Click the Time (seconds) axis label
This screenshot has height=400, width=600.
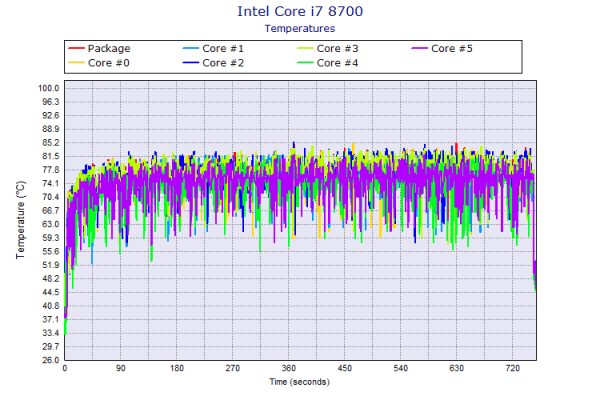[300, 382]
